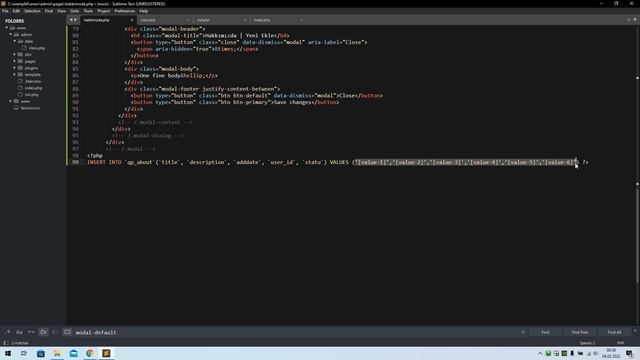This screenshot has height=360, width=640.
Task: Click the new tab plus button
Action: point(629,20)
